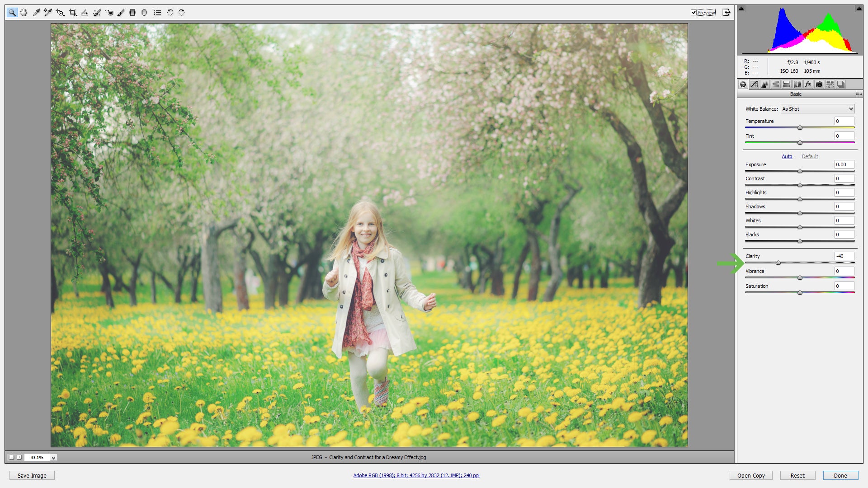This screenshot has height=488, width=868.
Task: Click the Default reset link
Action: pos(809,156)
